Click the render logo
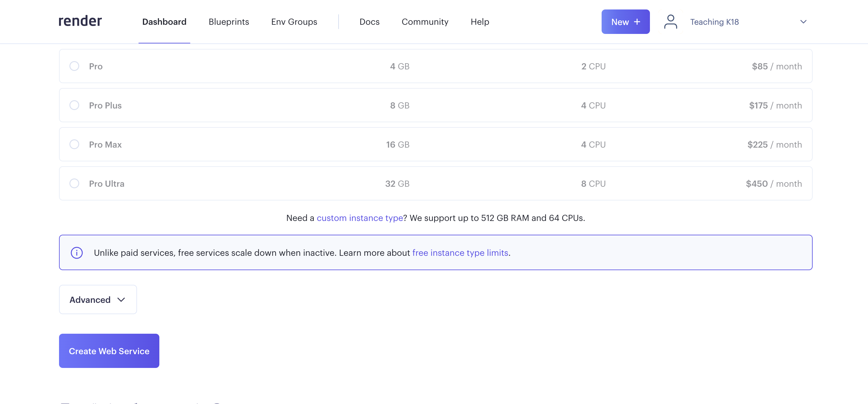This screenshot has height=404, width=868. (80, 21)
